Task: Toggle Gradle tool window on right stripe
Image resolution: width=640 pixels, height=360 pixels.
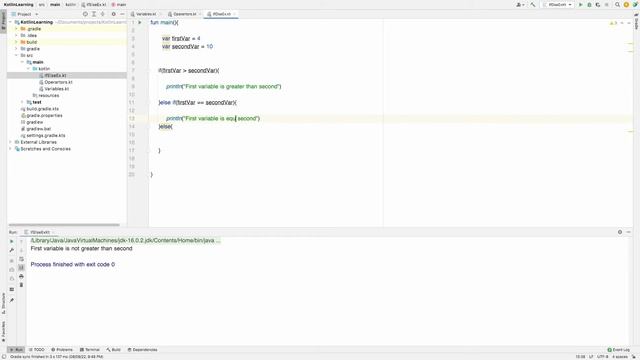Action: [x=636, y=21]
